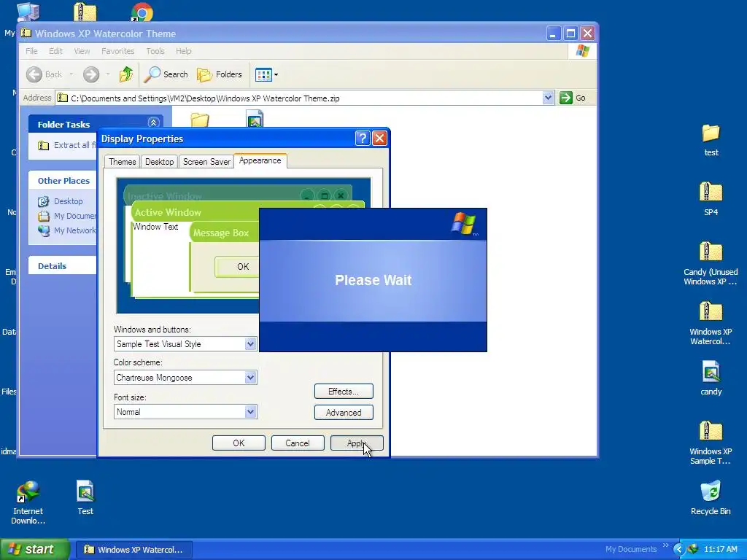Click the Forward arrow in Explorer toolbar

[91, 74]
